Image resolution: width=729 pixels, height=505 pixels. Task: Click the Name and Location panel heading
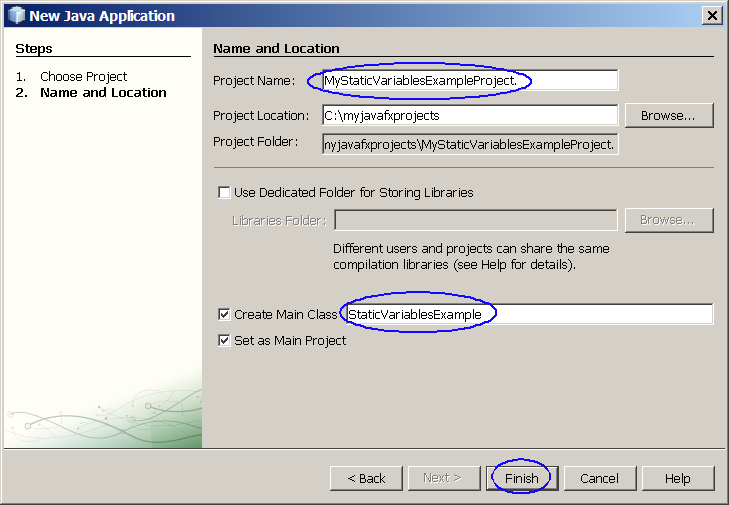(276, 48)
